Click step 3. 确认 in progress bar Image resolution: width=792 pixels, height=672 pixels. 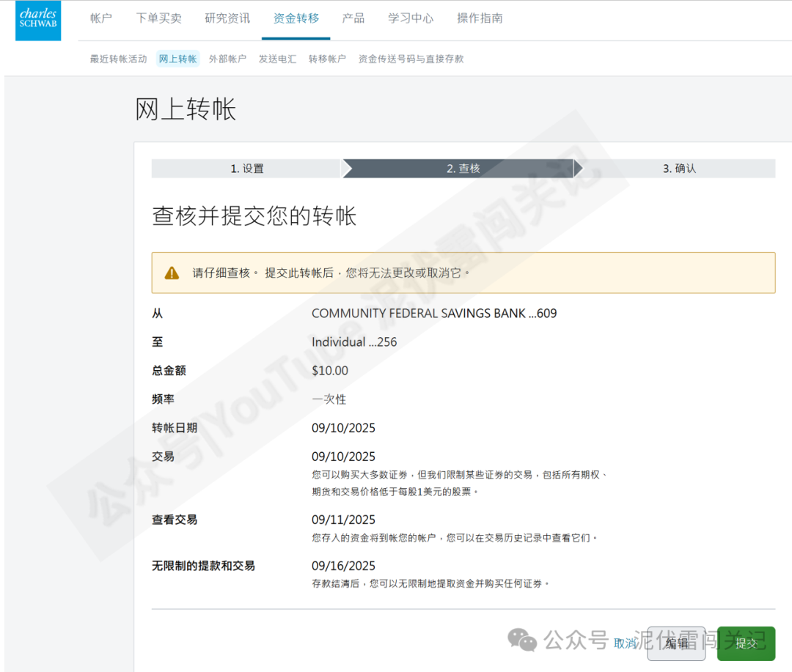[x=681, y=168]
